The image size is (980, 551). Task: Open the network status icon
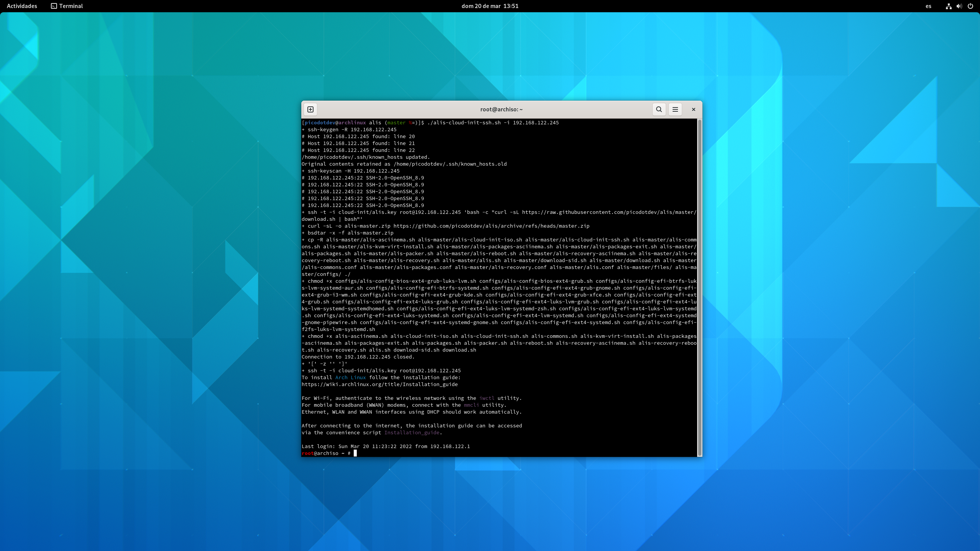point(949,6)
